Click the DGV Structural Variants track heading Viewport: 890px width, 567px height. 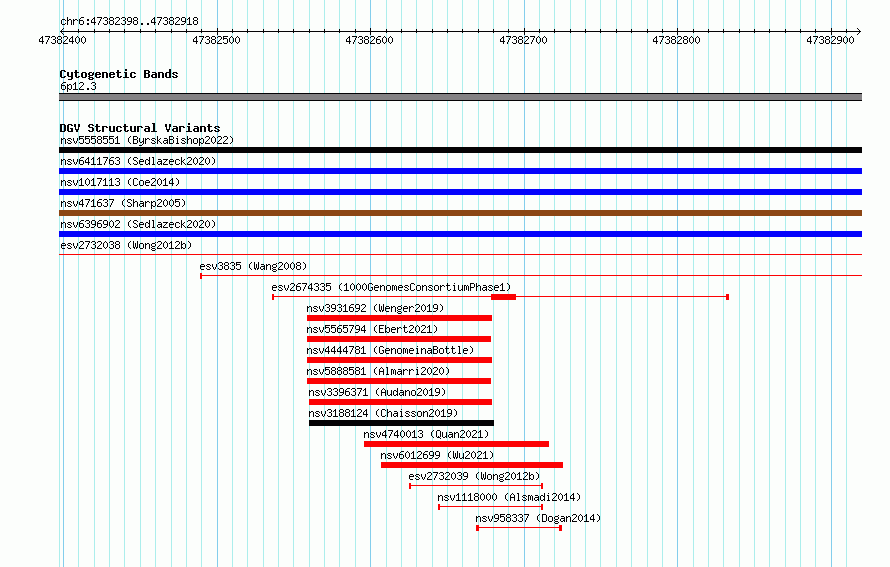140,128
